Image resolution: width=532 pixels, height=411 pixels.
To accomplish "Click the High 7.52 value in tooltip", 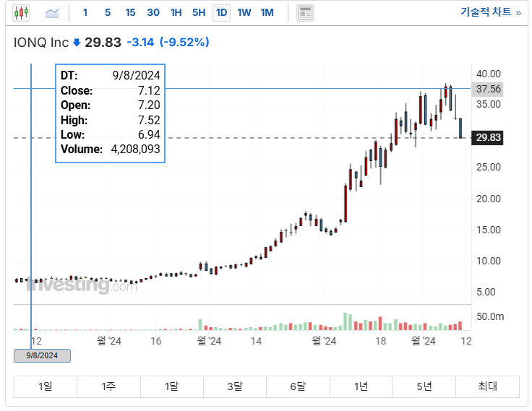I will [149, 120].
